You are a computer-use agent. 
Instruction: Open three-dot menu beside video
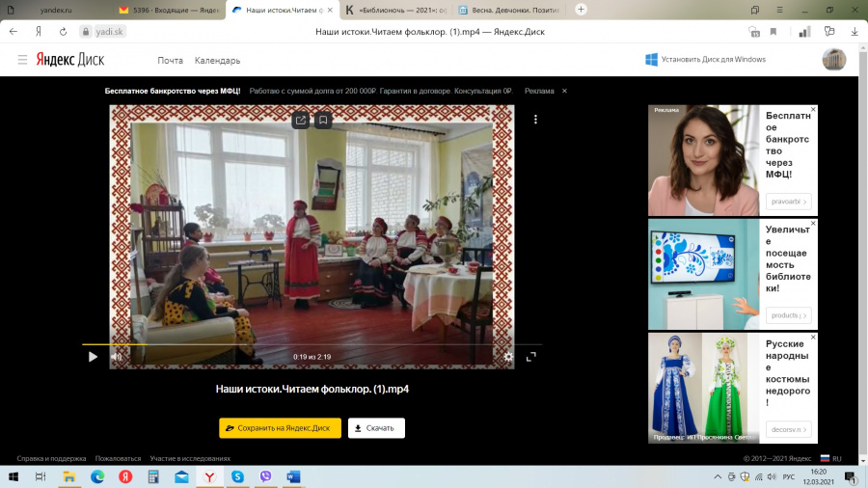pyautogui.click(x=535, y=120)
